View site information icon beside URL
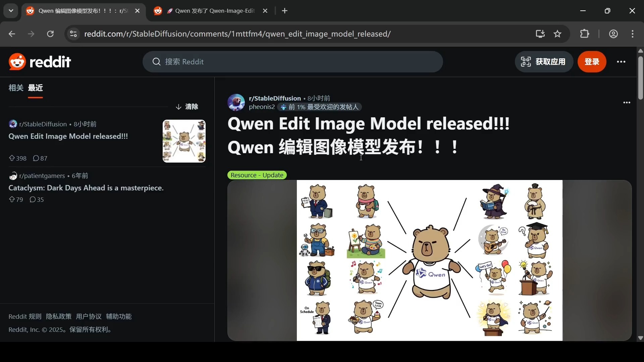This screenshot has height=362, width=644. pos(73,34)
